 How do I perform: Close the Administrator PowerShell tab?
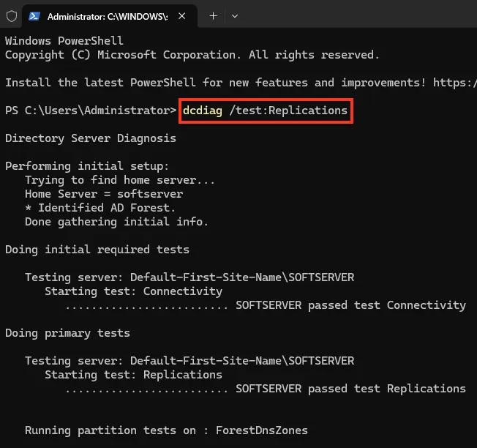(182, 15)
